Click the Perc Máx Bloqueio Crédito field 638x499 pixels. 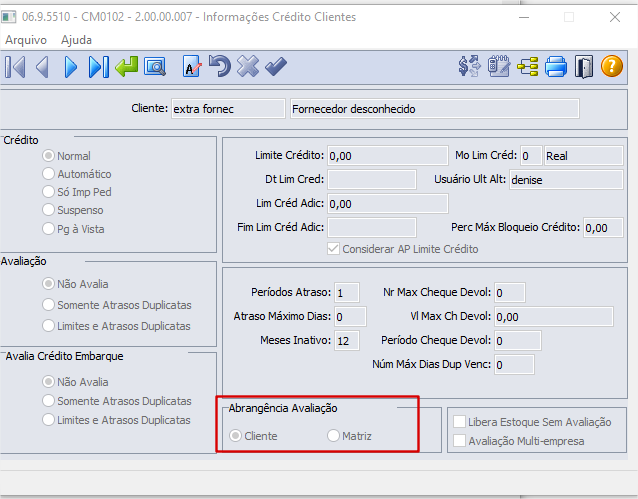coord(603,227)
